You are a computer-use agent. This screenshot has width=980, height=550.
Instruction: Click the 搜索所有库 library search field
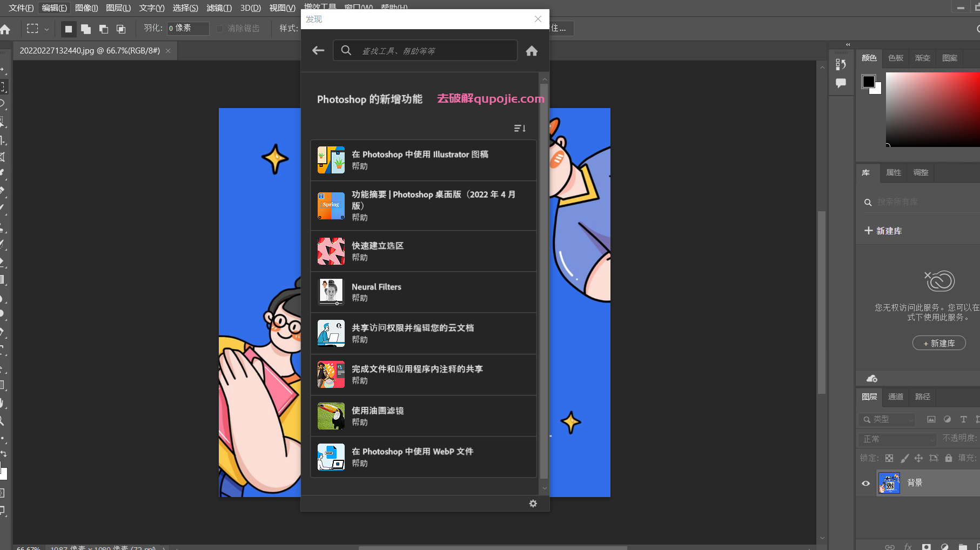[922, 202]
